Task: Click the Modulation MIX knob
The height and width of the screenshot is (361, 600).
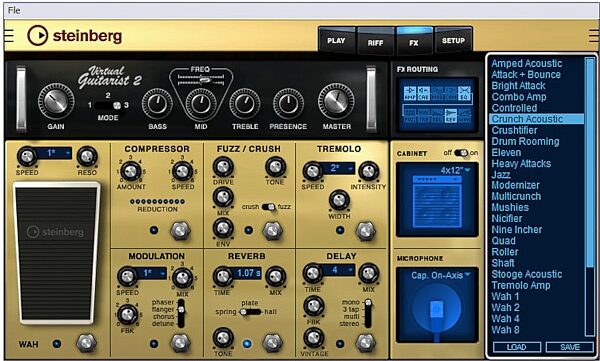Action: point(182,278)
